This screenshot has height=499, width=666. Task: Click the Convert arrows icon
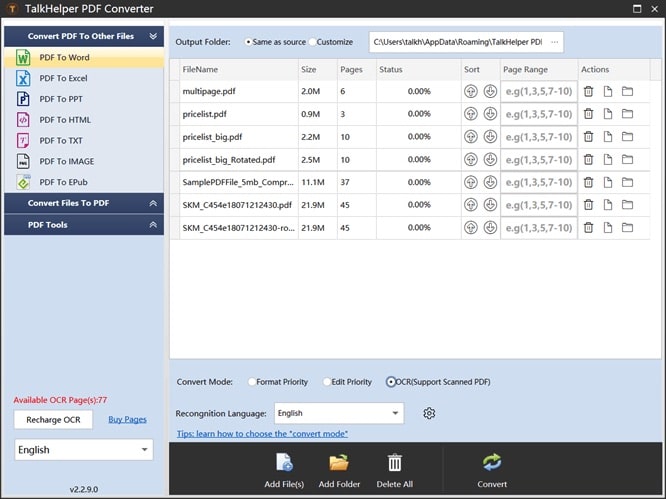pos(492,462)
